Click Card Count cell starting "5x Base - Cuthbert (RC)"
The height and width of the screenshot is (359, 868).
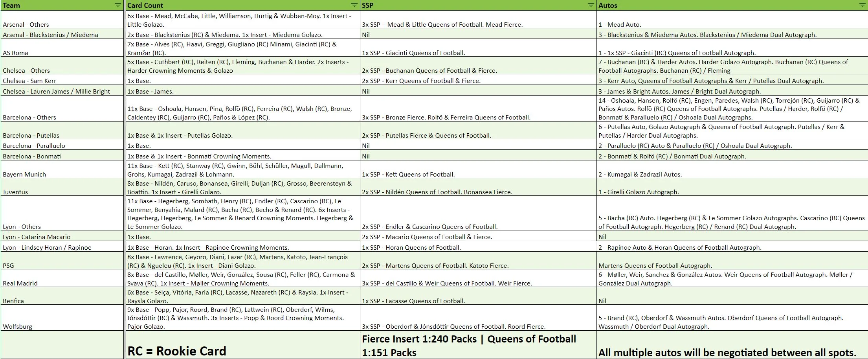242,66
